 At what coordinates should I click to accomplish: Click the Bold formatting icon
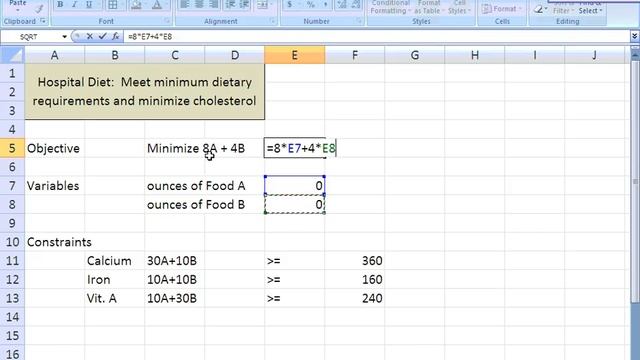[x=60, y=4]
